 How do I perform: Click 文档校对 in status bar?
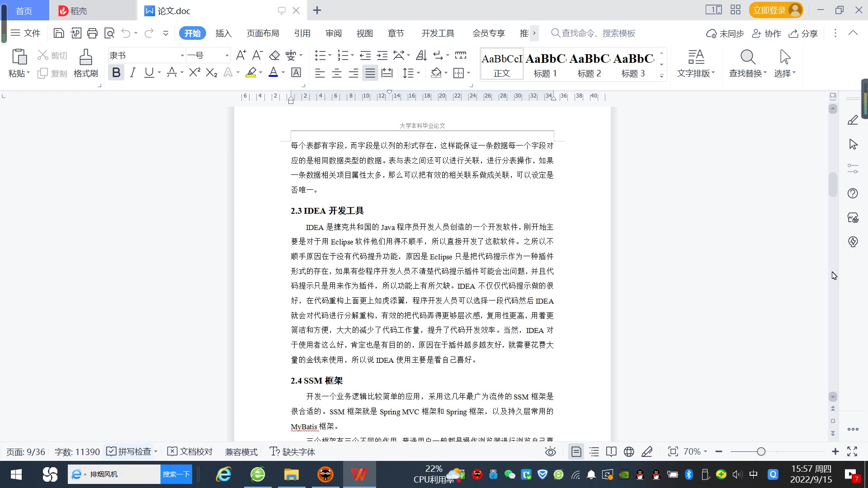[190, 451]
